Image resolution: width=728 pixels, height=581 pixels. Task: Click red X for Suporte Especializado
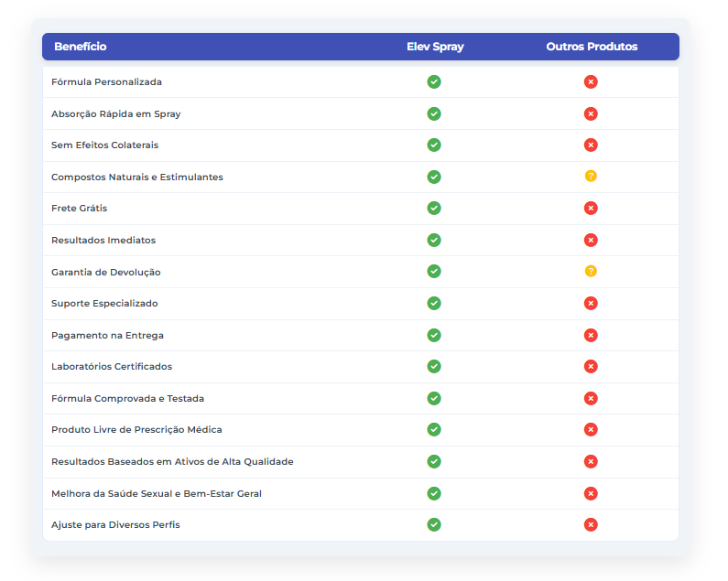[591, 304]
